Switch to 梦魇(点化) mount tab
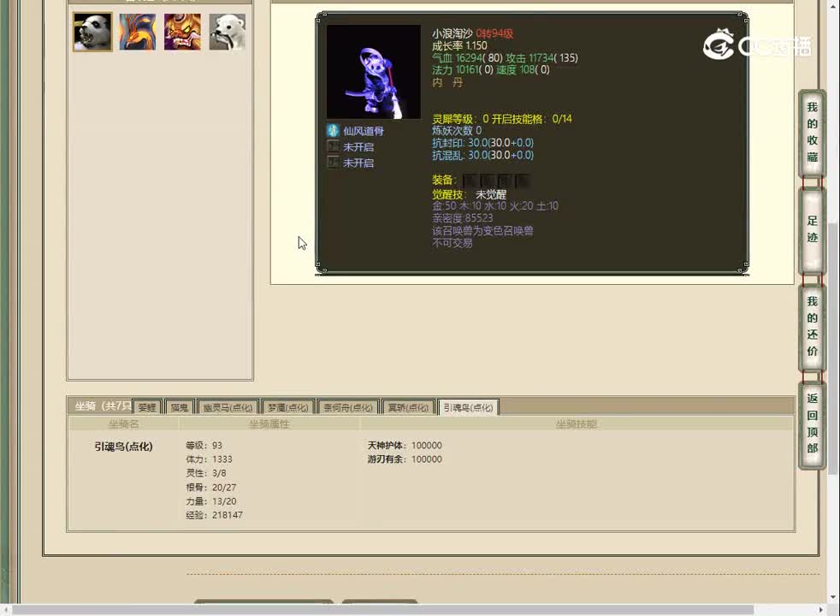The image size is (840, 616). click(287, 407)
